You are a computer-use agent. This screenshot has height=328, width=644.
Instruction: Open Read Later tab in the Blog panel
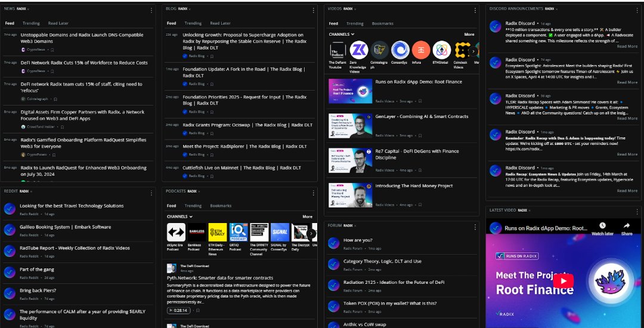[x=220, y=23]
